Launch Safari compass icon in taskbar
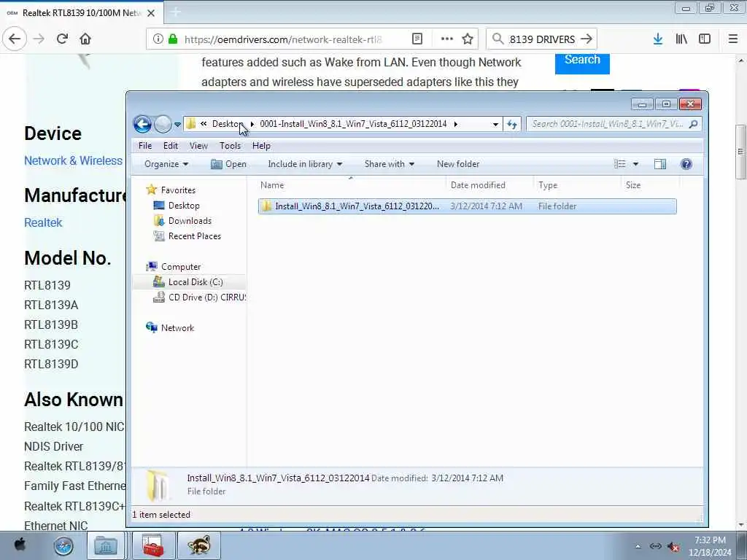The image size is (747, 560). [63, 545]
